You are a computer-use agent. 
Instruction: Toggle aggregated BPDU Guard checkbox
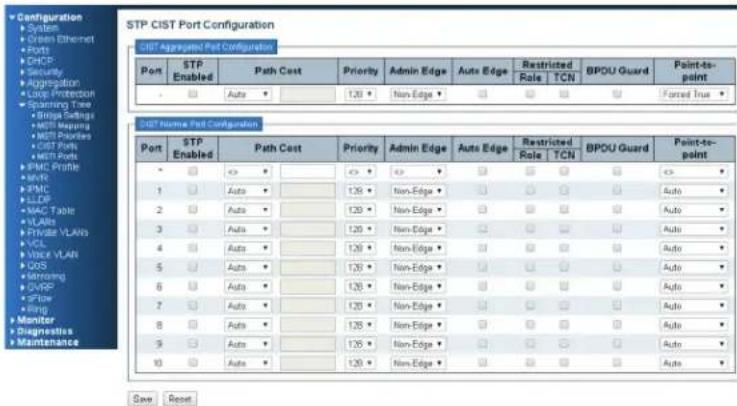pos(617,94)
